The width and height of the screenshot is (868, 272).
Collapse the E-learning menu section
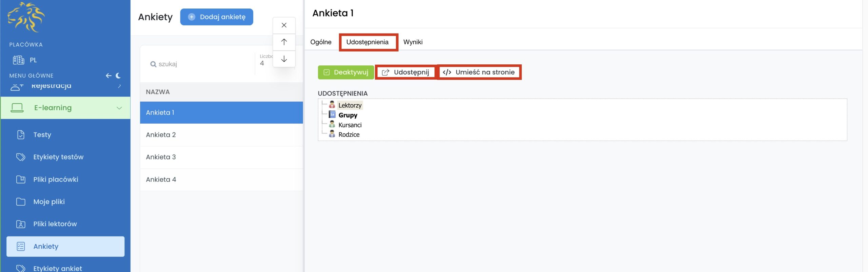(119, 108)
